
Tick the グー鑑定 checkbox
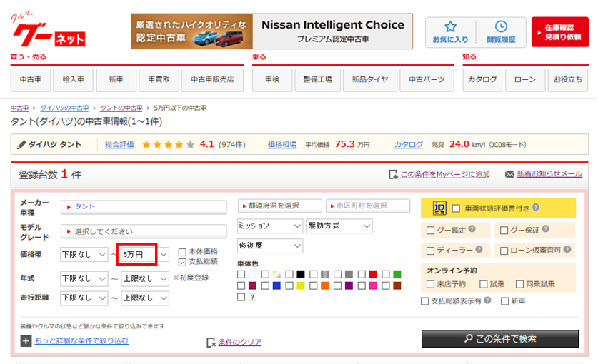coord(430,231)
